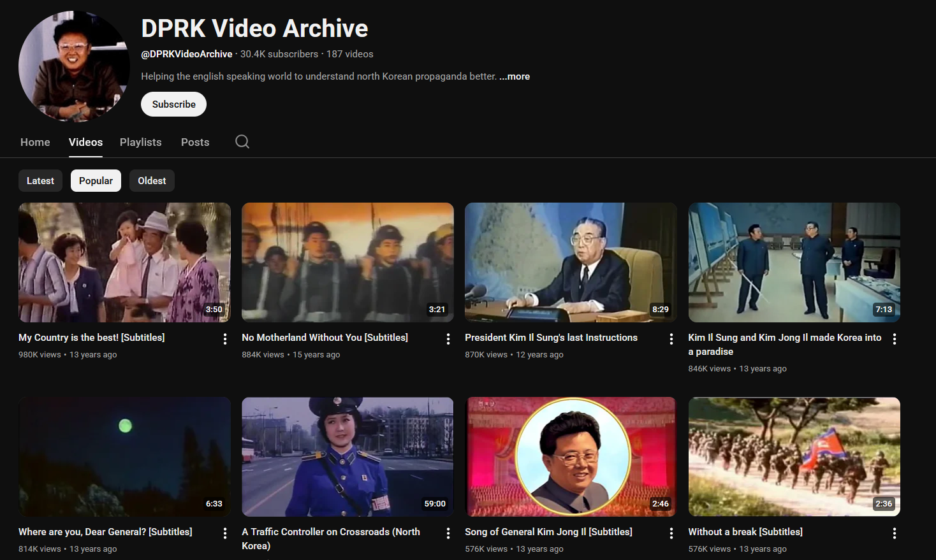Play the 2:46 Song of General thumbnail

[x=571, y=457]
